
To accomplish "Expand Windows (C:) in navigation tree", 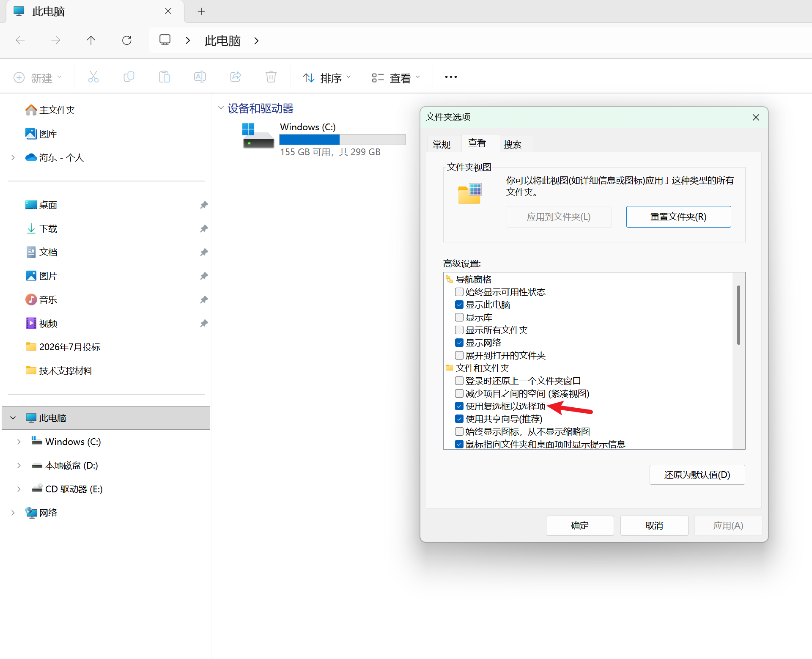I will [19, 442].
